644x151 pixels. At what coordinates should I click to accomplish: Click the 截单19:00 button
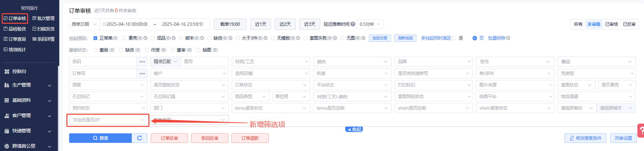(230, 24)
